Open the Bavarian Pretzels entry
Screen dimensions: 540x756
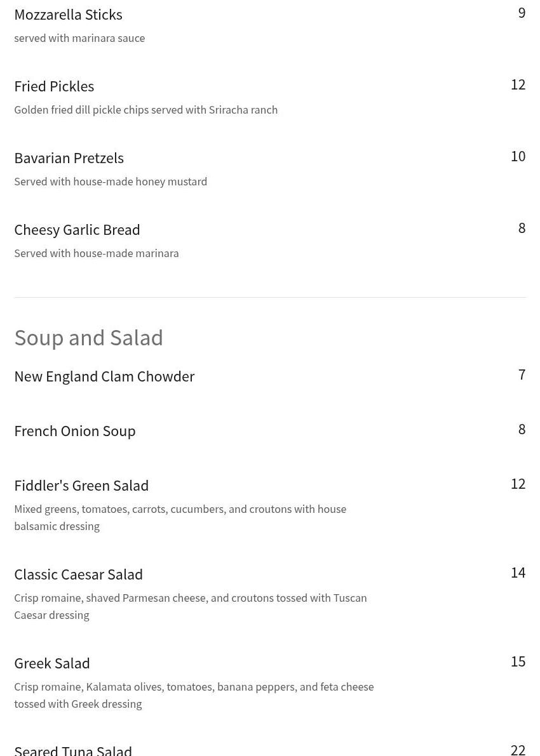coord(69,158)
